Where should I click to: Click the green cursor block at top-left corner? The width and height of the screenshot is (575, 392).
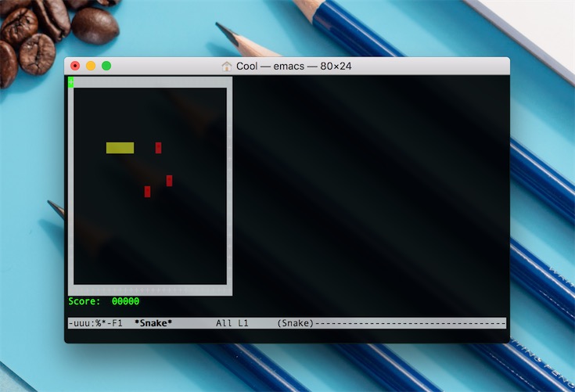point(70,82)
